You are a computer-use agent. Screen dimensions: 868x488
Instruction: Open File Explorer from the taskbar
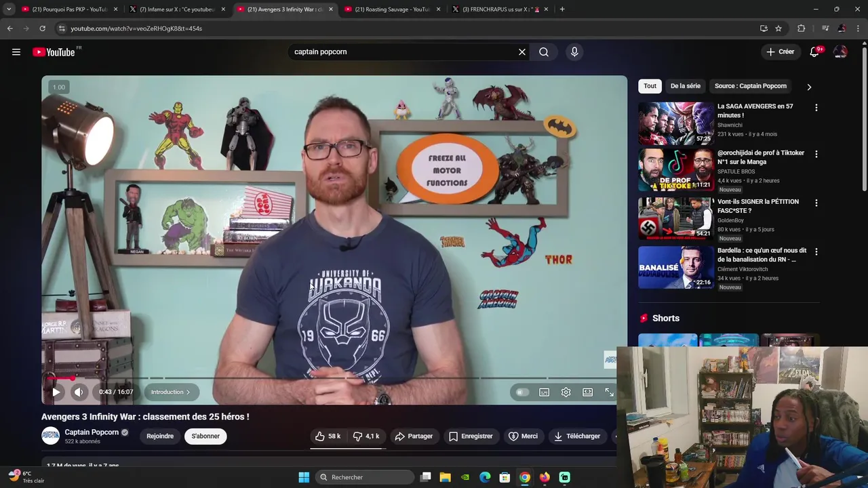446,477
